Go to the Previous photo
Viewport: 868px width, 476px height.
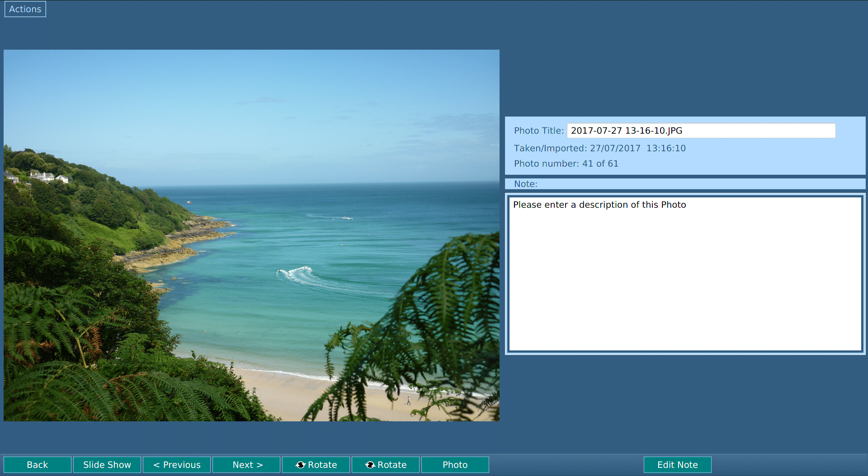click(x=177, y=465)
